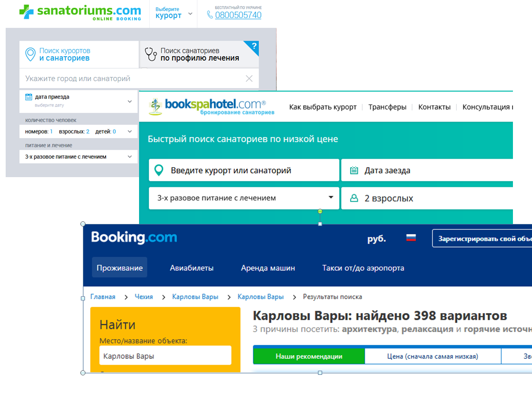Click the calendar icon in Дата заезда field

click(x=354, y=170)
